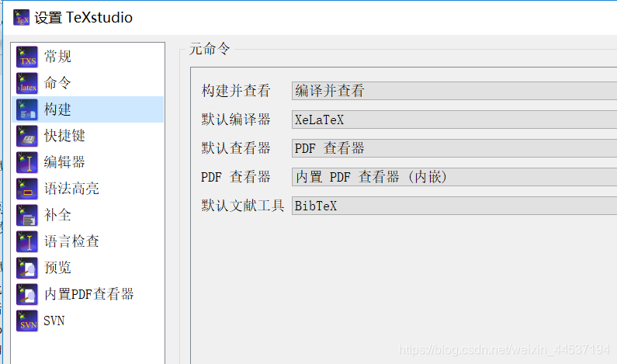Click the 元命令 group title
The width and height of the screenshot is (617, 364).
coord(210,49)
